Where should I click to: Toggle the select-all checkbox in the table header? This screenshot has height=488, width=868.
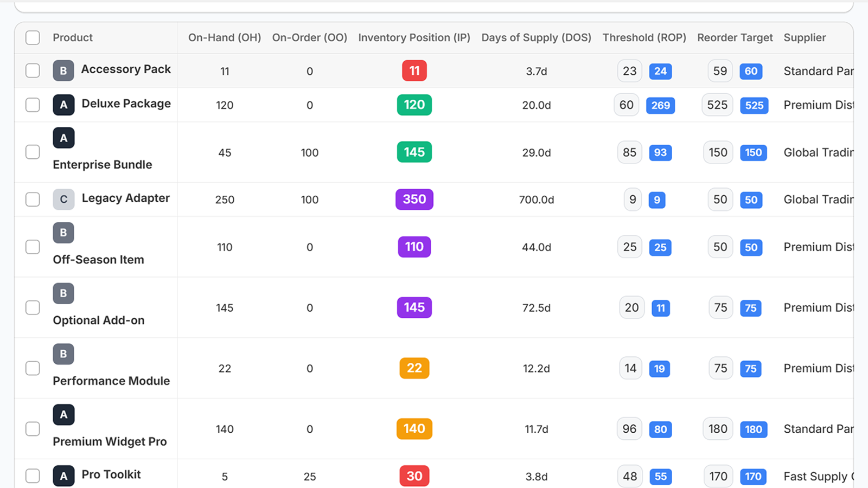[33, 37]
